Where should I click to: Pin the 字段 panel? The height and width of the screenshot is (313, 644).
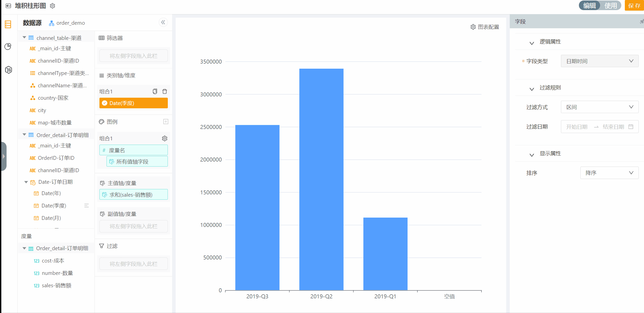click(x=642, y=22)
